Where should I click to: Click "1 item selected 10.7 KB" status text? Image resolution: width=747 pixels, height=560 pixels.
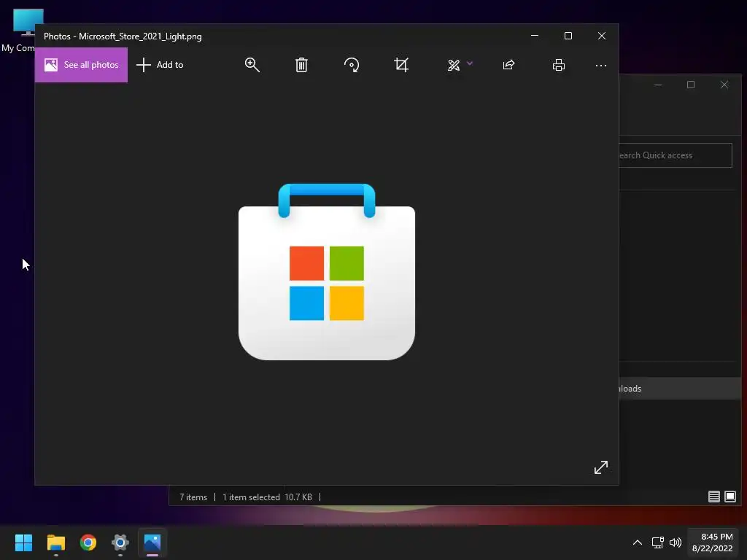[x=267, y=497]
